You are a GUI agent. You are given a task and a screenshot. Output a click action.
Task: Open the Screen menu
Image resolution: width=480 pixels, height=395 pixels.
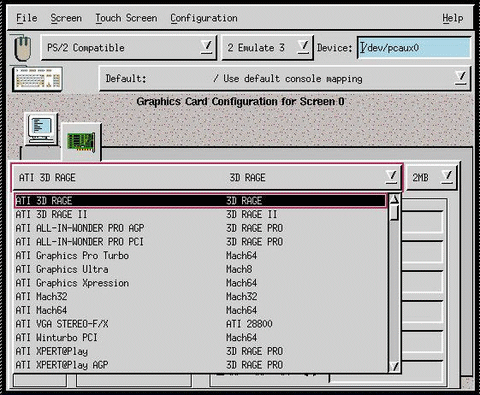(x=66, y=18)
